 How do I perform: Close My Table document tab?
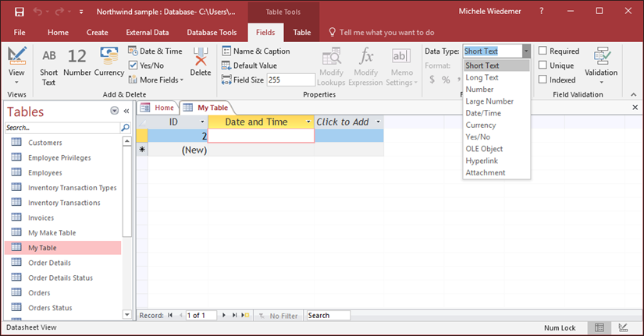[635, 108]
